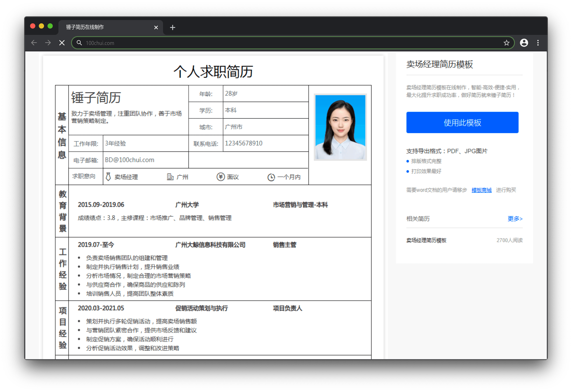The width and height of the screenshot is (572, 392).
Task: Click the 排版格式完整 bullet item
Action: (x=426, y=161)
